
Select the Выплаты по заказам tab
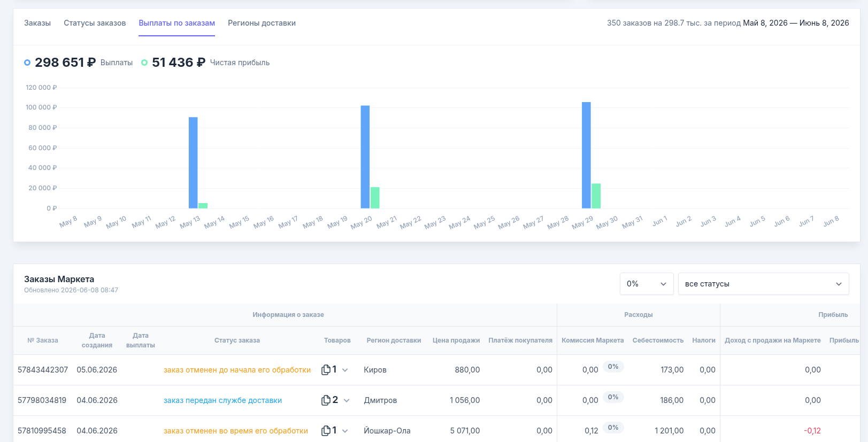click(x=176, y=23)
